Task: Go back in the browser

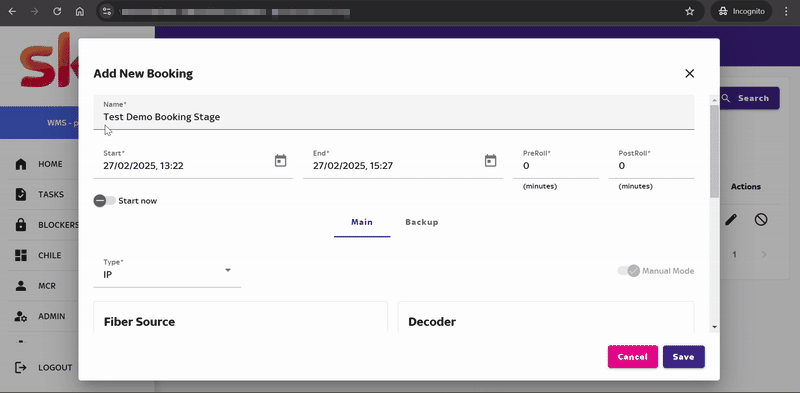Action: click(12, 11)
